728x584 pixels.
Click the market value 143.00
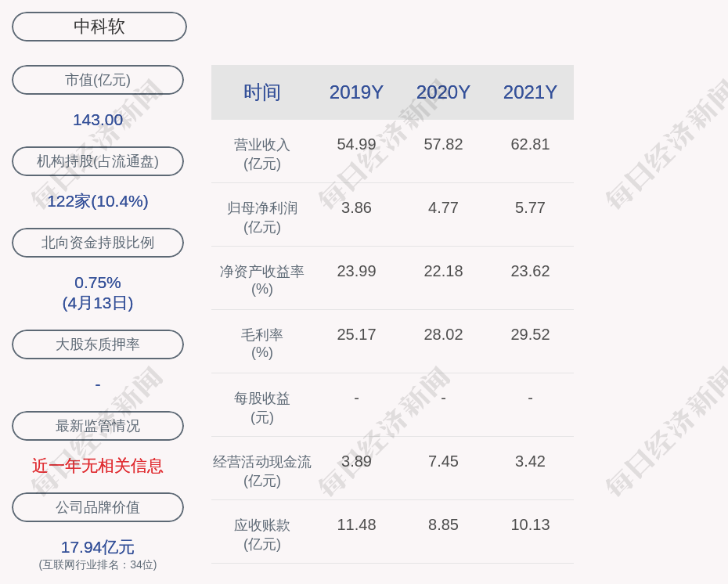coord(98,121)
